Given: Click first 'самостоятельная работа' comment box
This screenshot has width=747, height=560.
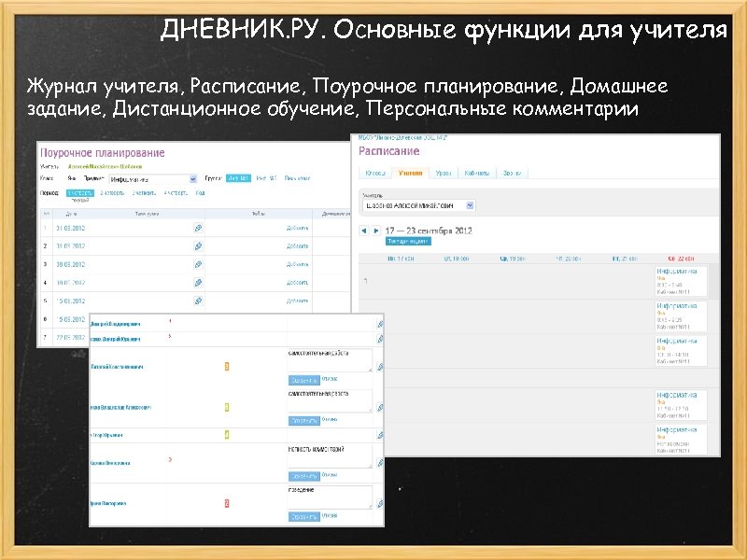Looking at the screenshot, I should [x=330, y=360].
